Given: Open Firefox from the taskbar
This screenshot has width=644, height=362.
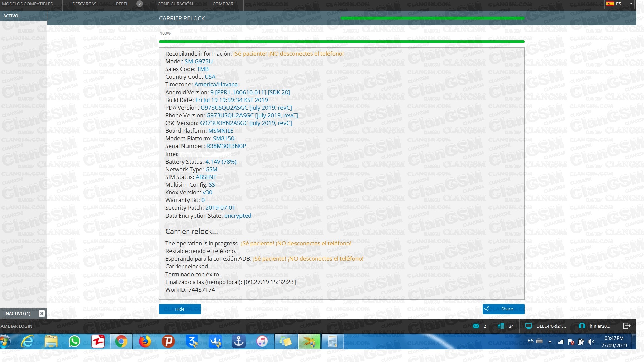Looking at the screenshot, I should pos(145,342).
